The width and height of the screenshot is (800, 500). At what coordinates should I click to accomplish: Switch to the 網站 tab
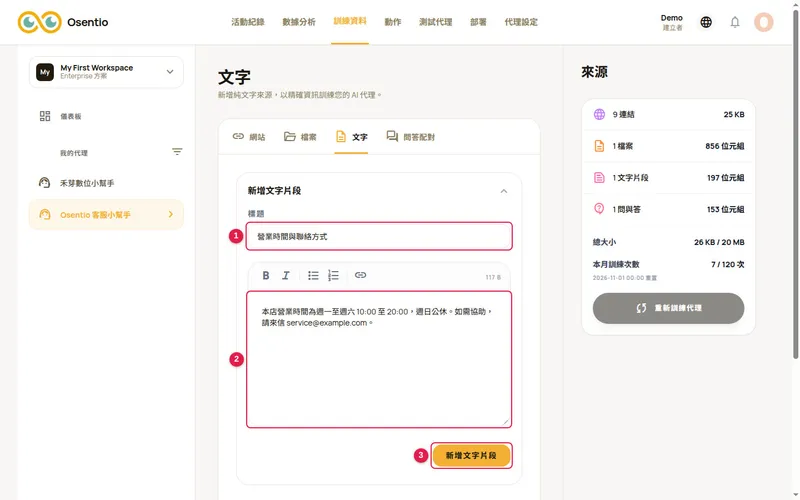click(x=249, y=137)
